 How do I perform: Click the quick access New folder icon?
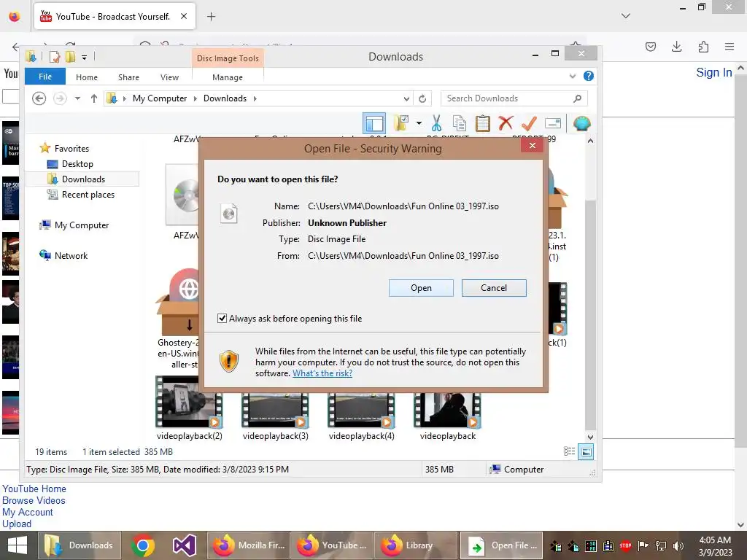71,57
